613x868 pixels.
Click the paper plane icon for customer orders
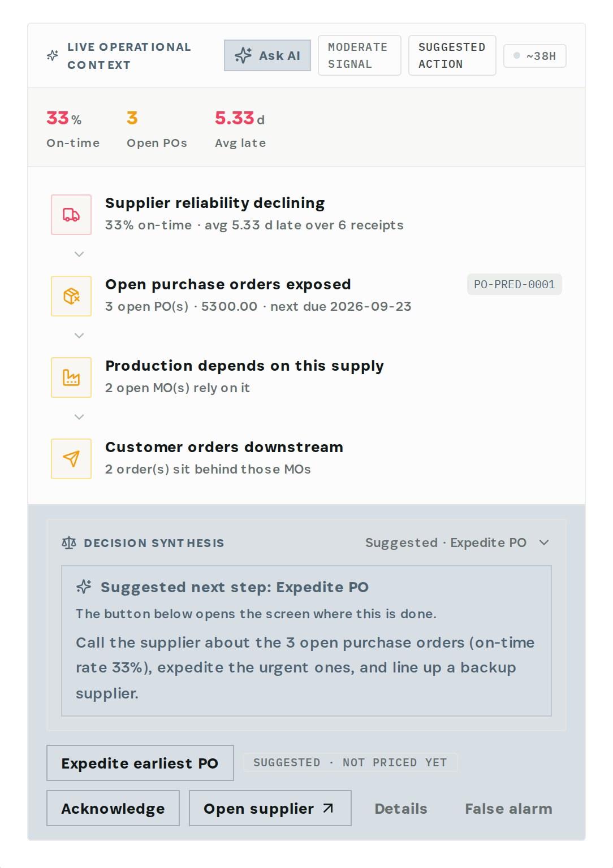[x=71, y=459]
